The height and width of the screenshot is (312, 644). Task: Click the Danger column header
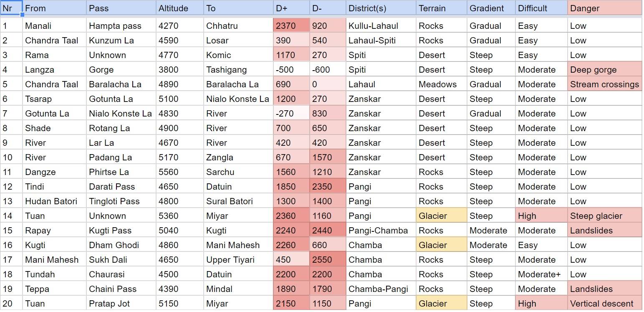tap(605, 8)
